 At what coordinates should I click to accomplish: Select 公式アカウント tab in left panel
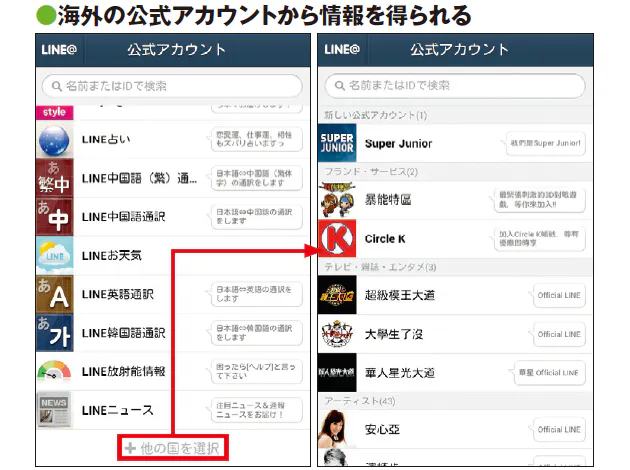tap(177, 50)
